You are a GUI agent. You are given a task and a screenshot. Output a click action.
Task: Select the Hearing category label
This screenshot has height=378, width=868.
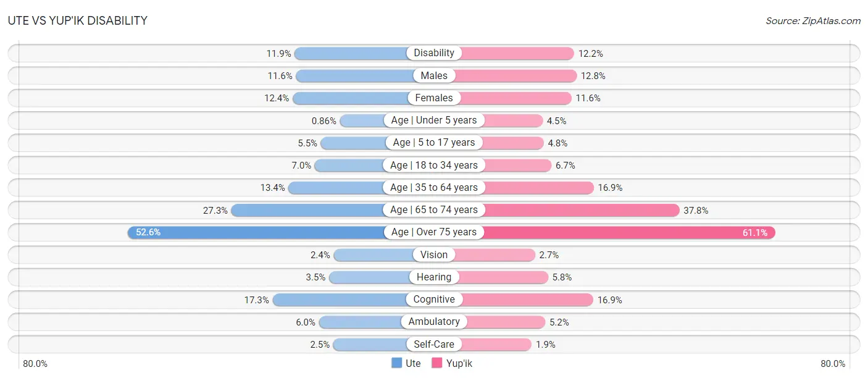coord(434,277)
